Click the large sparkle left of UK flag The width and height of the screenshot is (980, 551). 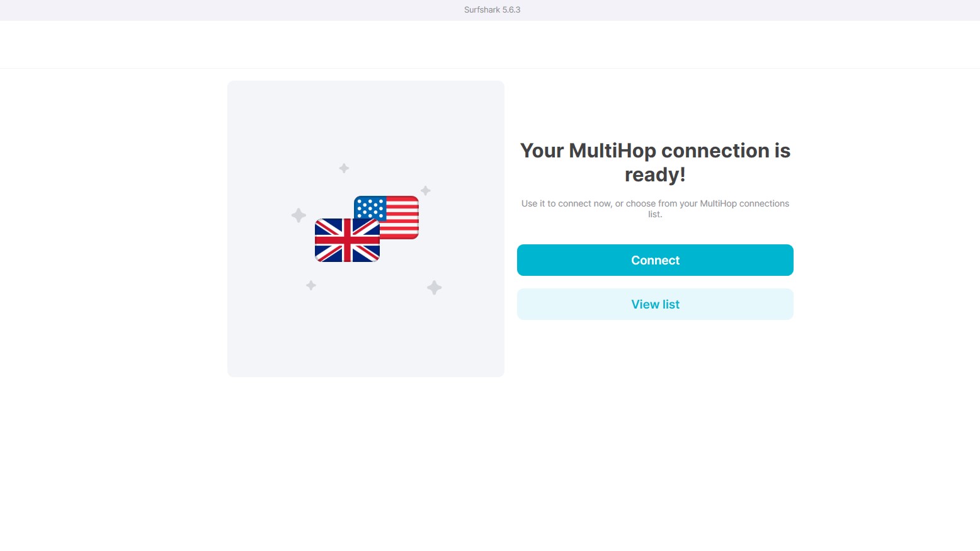tap(299, 215)
